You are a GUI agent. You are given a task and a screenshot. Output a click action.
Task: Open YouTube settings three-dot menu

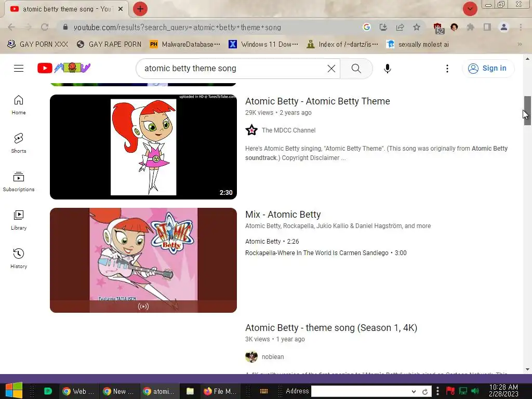pyautogui.click(x=447, y=69)
